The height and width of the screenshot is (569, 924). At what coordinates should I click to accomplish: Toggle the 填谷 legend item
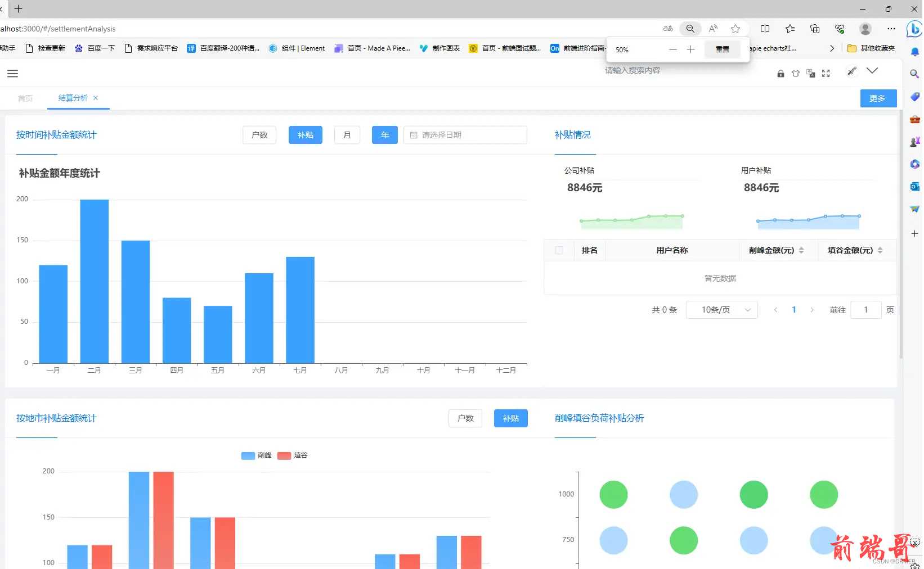tap(293, 455)
